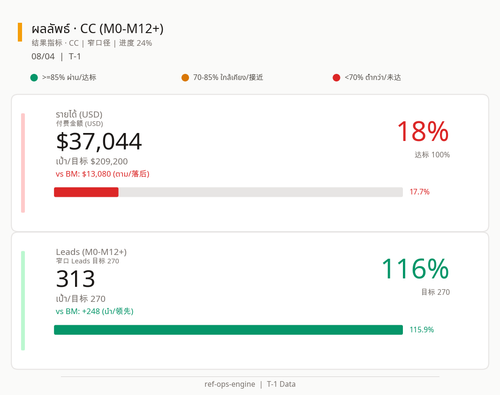
Task: Click the orange legend dot for 70-85%
Action: (185, 78)
